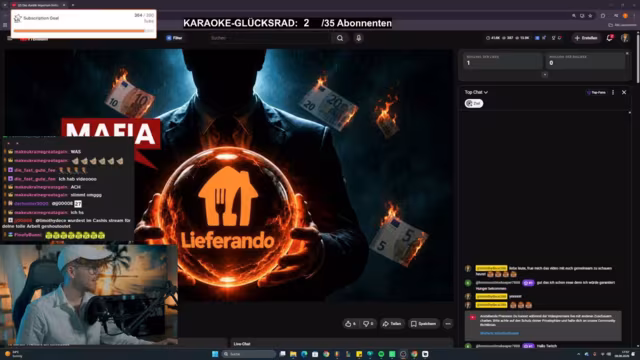Show hidden tray icons chevron
Screen dimensions: 640x360
[x=578, y=354]
